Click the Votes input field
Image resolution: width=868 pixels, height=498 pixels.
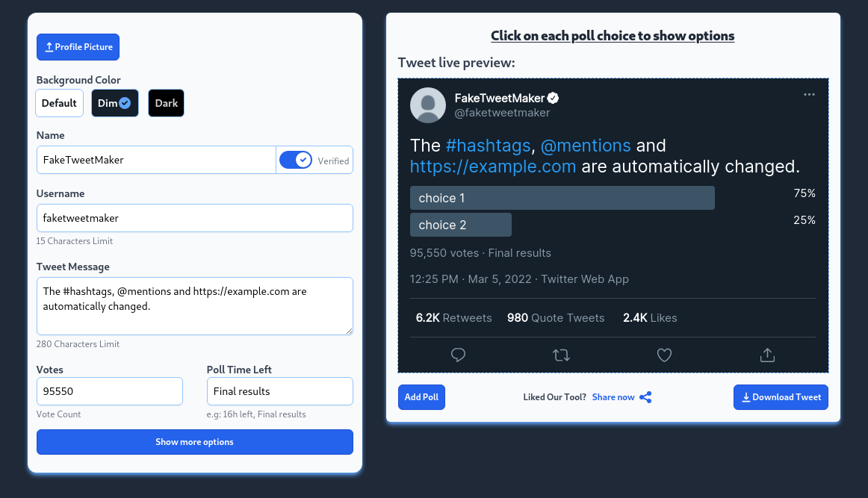coord(109,391)
